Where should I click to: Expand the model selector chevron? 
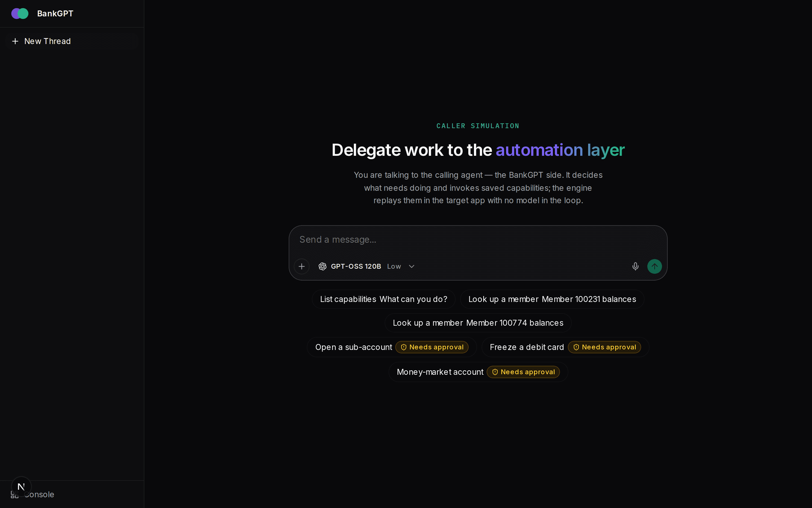click(411, 266)
